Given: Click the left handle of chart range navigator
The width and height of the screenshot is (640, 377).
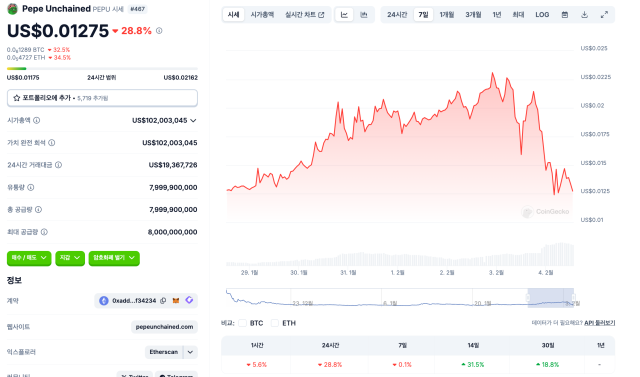Looking at the screenshot, I should [x=528, y=298].
